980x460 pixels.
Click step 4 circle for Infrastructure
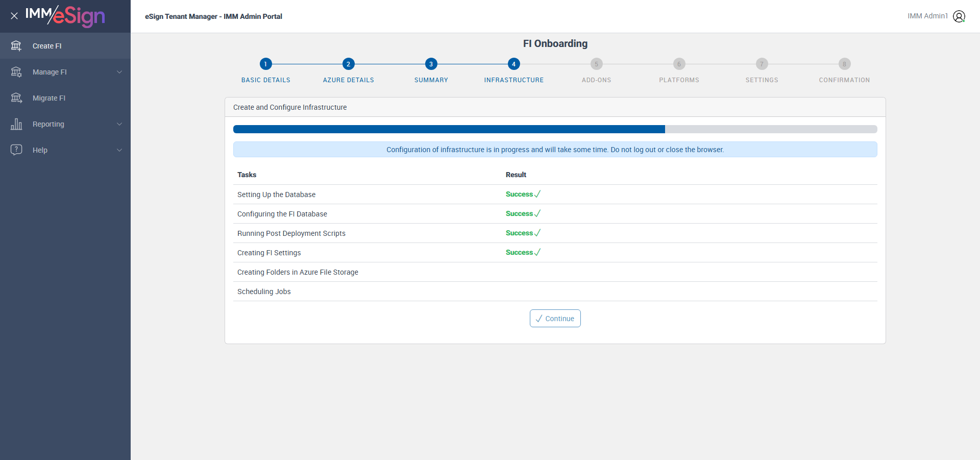coord(513,64)
